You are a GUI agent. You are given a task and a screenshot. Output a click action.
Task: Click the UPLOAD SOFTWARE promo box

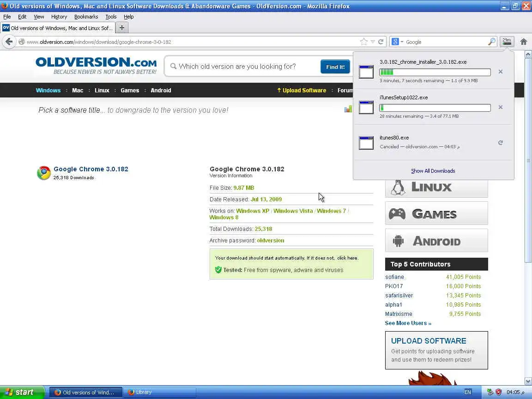pyautogui.click(x=436, y=350)
